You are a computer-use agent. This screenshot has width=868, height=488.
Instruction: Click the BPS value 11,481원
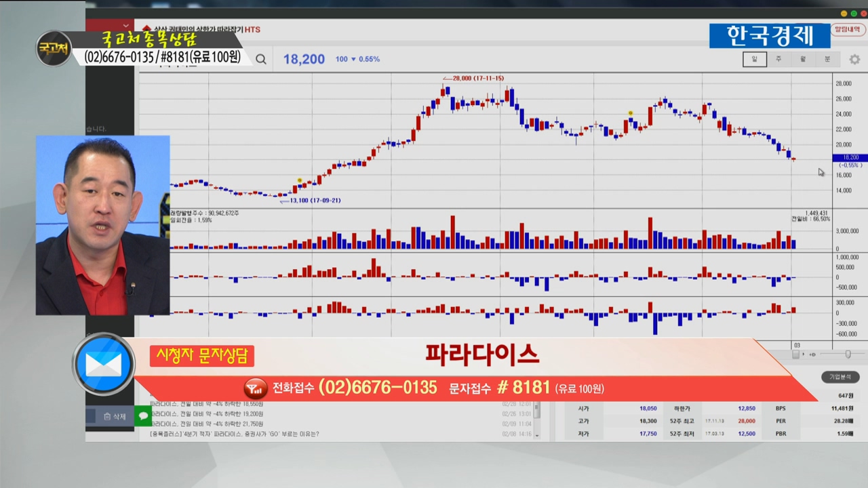(842, 409)
